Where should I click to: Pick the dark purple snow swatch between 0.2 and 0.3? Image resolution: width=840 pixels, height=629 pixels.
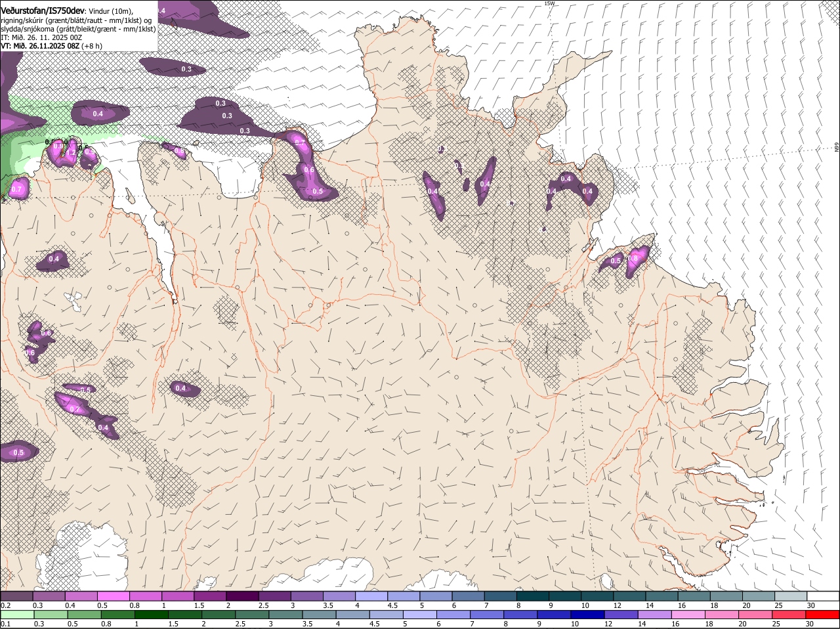16,596
